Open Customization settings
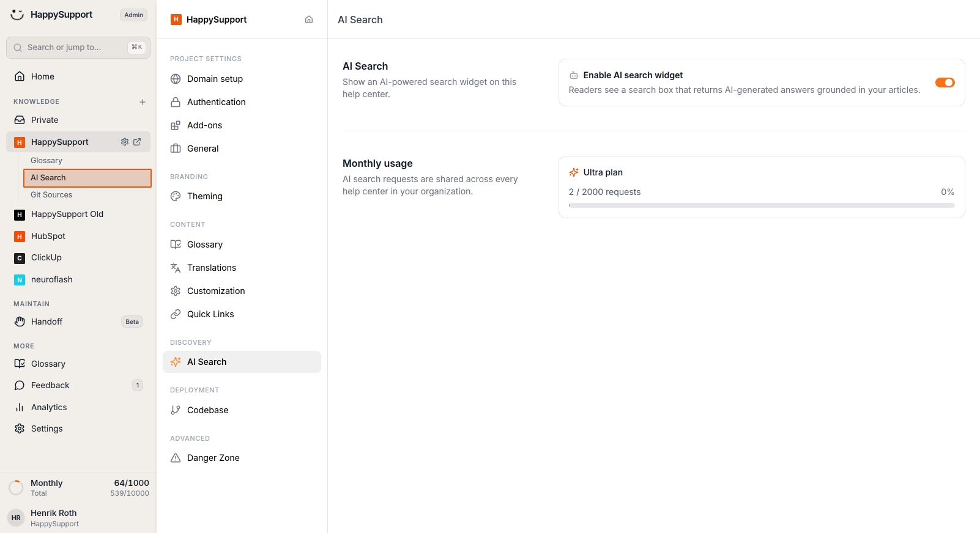Image resolution: width=980 pixels, height=533 pixels. (242, 291)
